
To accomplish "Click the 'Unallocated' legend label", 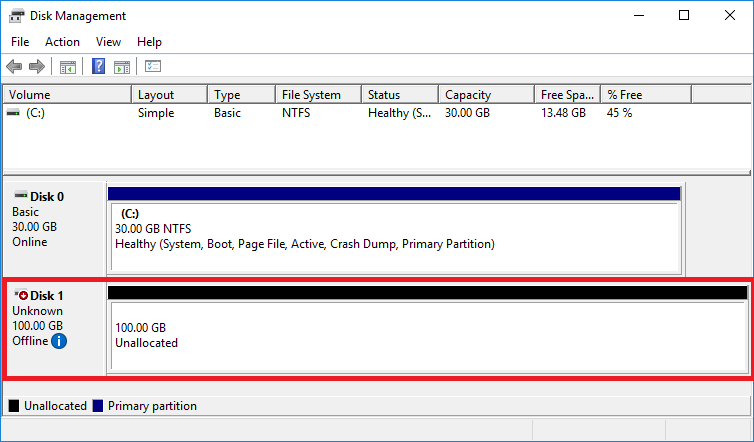I will [x=55, y=406].
